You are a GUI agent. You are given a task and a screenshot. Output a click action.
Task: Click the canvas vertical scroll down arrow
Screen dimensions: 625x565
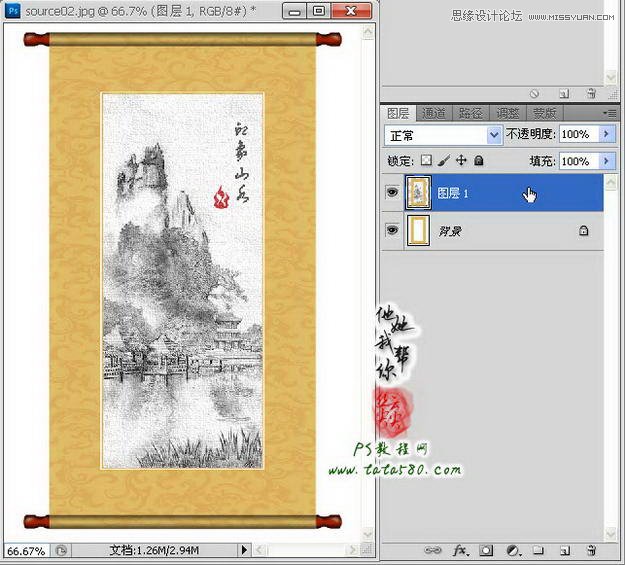pyautogui.click(x=368, y=534)
